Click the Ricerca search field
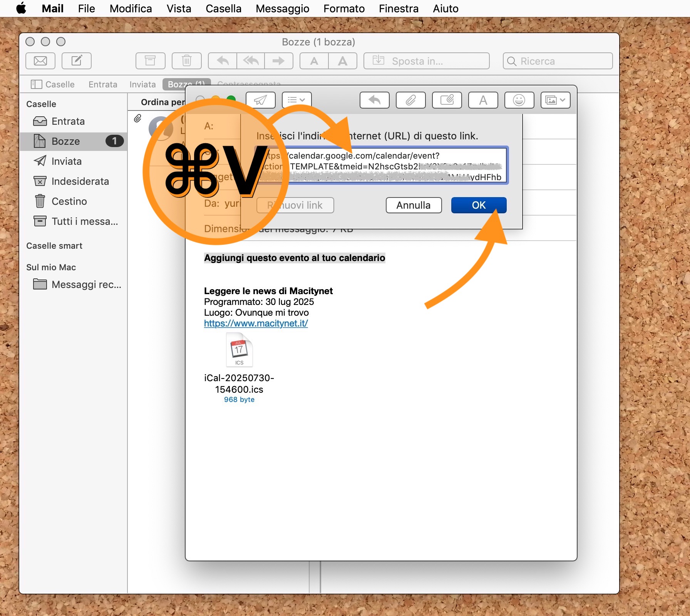The height and width of the screenshot is (616, 690). (558, 61)
